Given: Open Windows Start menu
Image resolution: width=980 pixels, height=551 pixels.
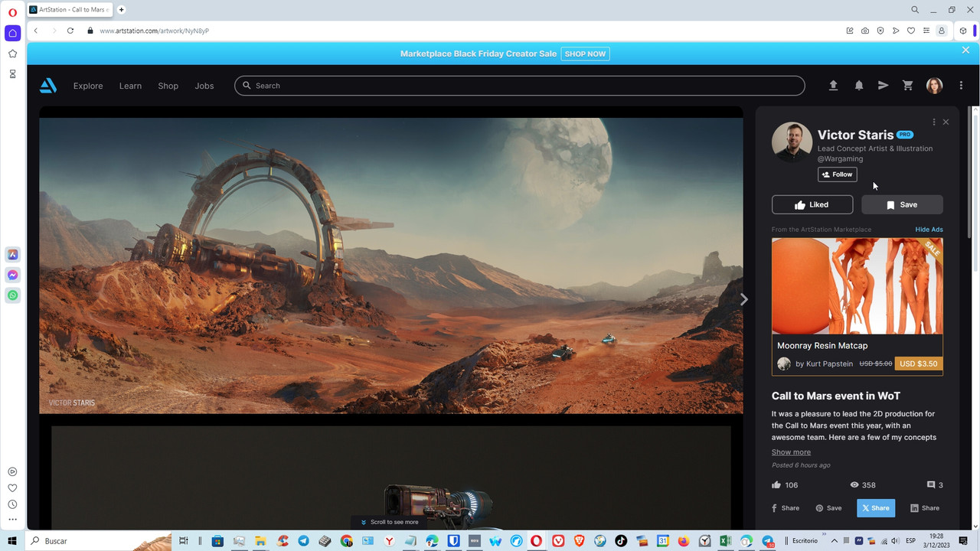Looking at the screenshot, I should click(12, 541).
